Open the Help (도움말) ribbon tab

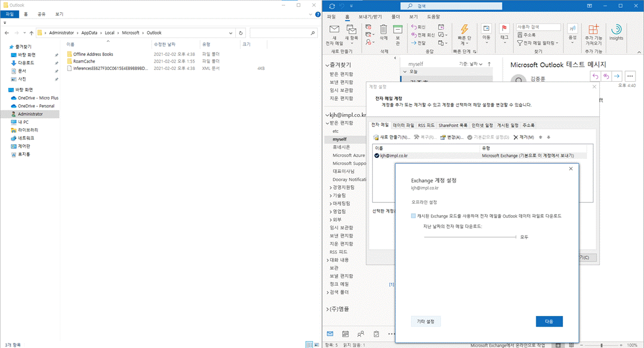click(433, 16)
